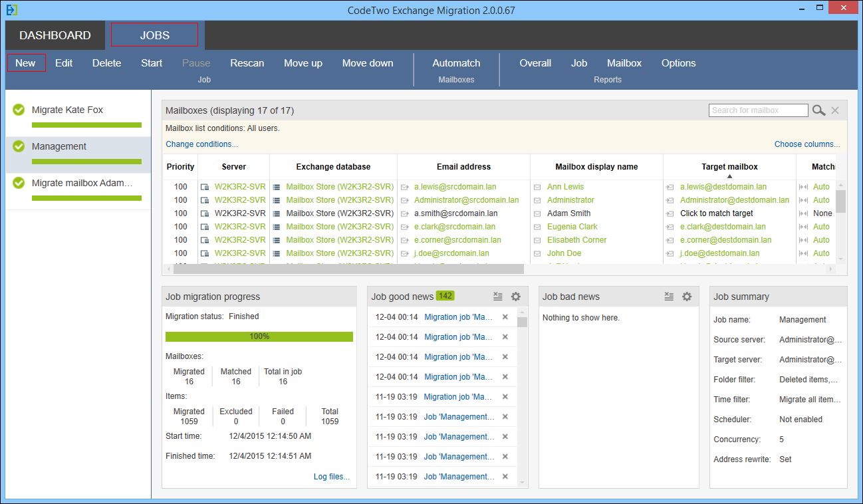The image size is (863, 504).
Task: Open Mailbox report
Action: (624, 63)
